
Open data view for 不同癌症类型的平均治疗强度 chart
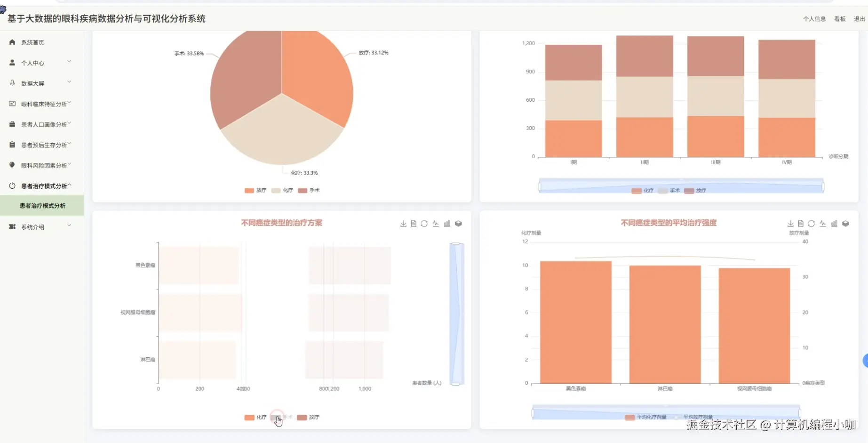[x=801, y=224]
